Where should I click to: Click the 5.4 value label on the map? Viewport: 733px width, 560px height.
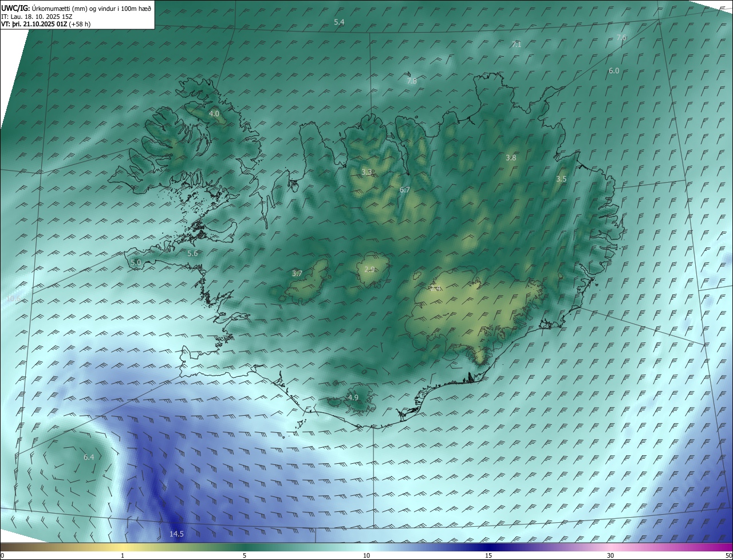point(339,22)
